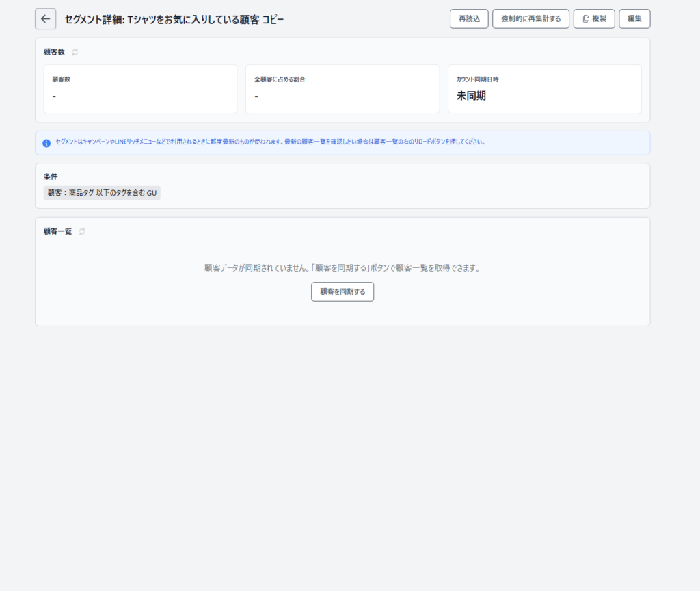Click the セグメント詳細 page title

tap(174, 19)
